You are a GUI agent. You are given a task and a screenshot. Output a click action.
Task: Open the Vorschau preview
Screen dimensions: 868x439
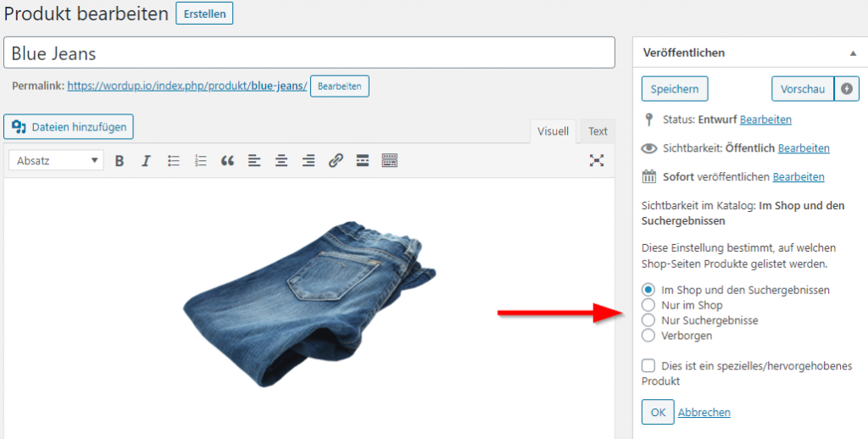pos(803,89)
